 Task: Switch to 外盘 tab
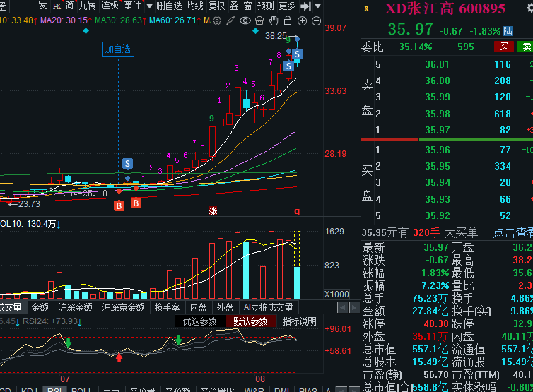click(x=225, y=307)
